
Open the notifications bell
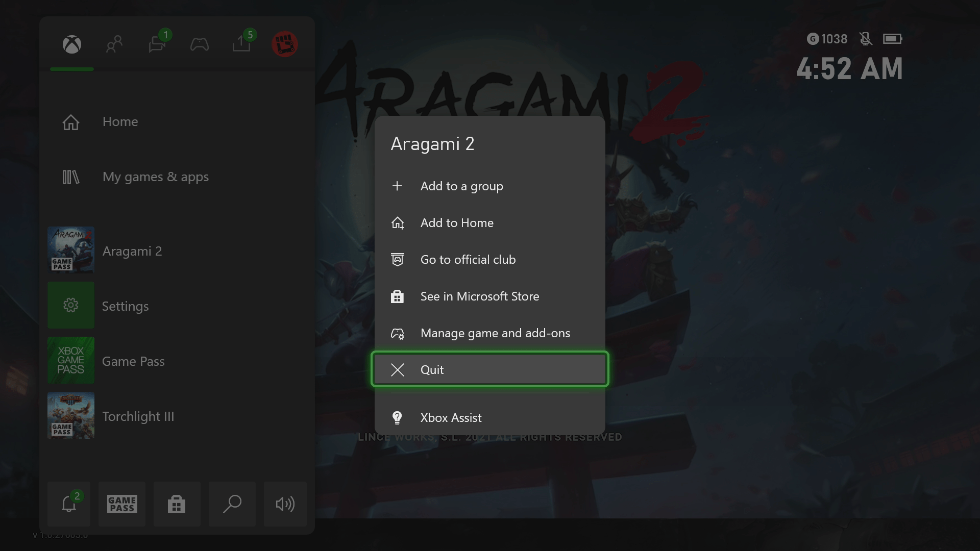point(68,504)
